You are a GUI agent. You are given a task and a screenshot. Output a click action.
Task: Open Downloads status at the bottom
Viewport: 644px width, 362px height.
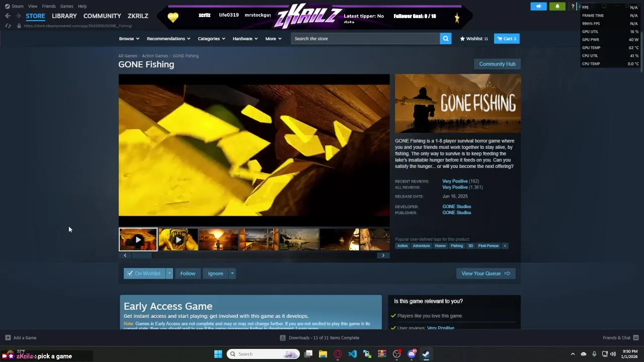coord(319,338)
